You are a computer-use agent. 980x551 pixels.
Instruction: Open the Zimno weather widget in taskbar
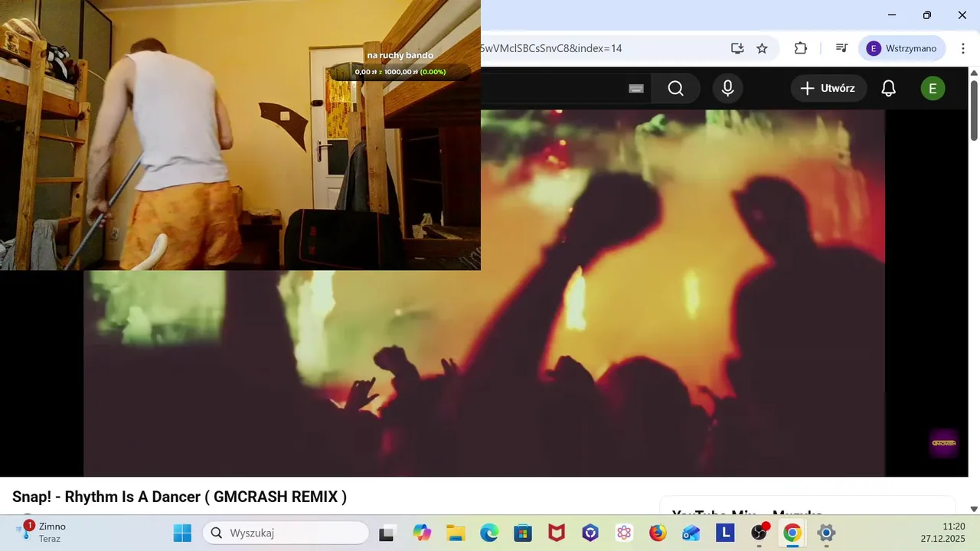pos(42,532)
